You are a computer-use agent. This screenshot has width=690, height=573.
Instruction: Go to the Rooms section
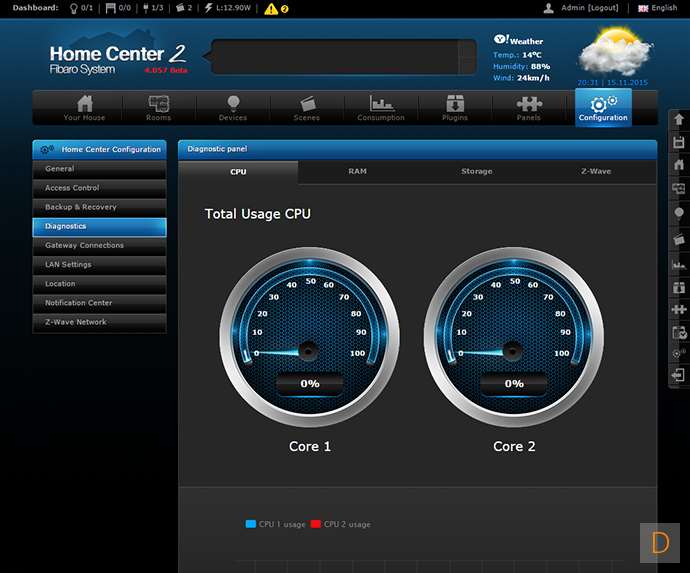click(159, 108)
